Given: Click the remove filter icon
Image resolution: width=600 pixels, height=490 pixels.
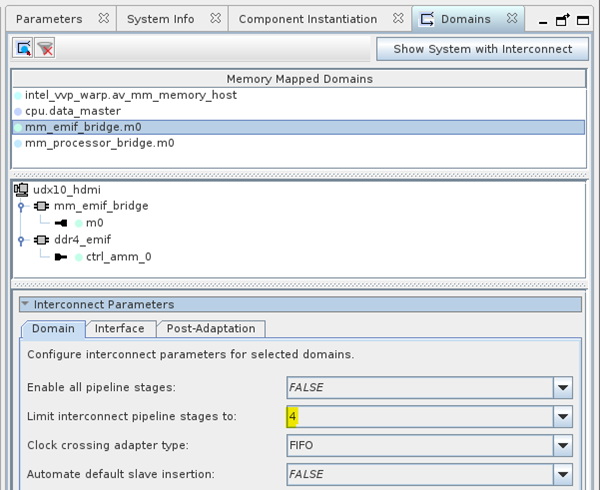Looking at the screenshot, I should click(x=45, y=49).
